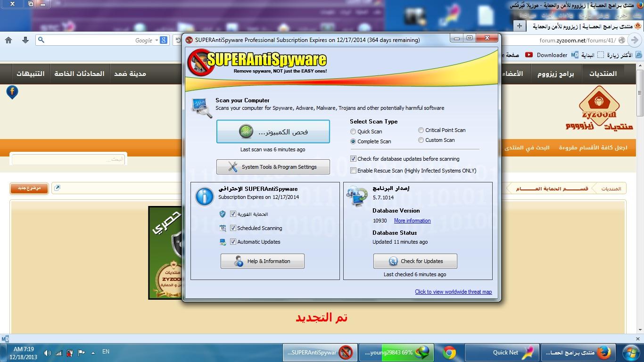
Task: Click search magnifier icon in Firefox search box
Action: [x=41, y=40]
